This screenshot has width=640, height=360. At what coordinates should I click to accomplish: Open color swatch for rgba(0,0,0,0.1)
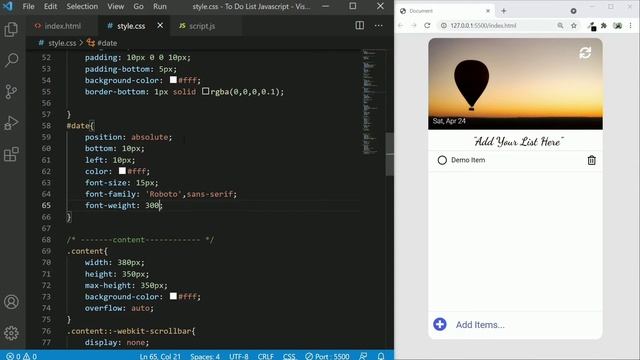pyautogui.click(x=205, y=91)
